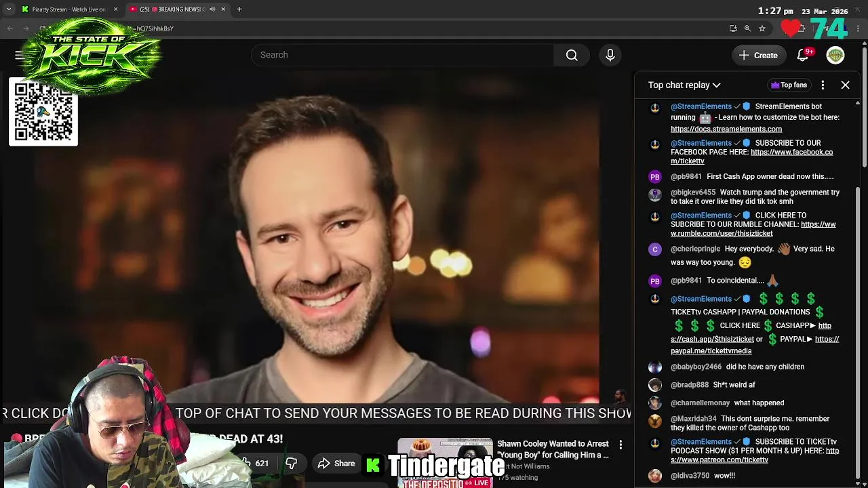The height and width of the screenshot is (488, 868).
Task: Open the cash.app/$thisizticket link
Action: pos(751,332)
